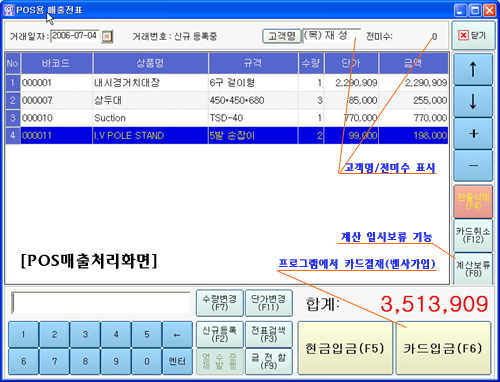This screenshot has height=382, width=500.
Task: Search slips with 전표검색 (F3)
Action: click(x=269, y=334)
